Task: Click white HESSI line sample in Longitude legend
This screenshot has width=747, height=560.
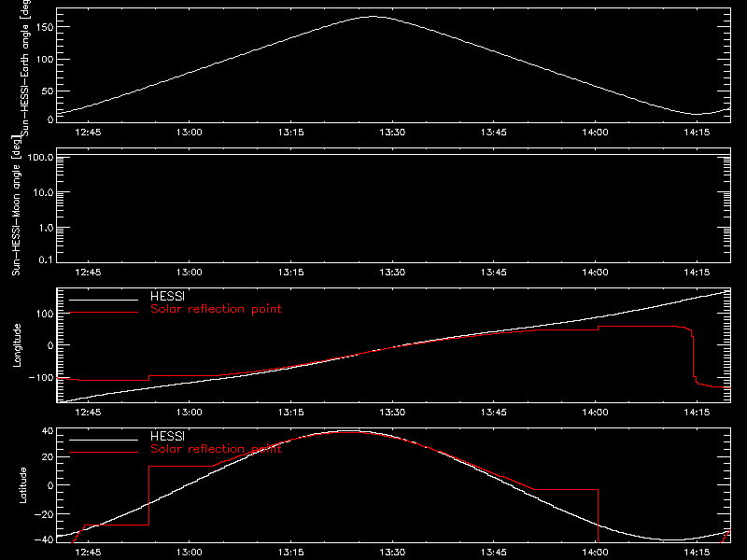Action: (104, 300)
